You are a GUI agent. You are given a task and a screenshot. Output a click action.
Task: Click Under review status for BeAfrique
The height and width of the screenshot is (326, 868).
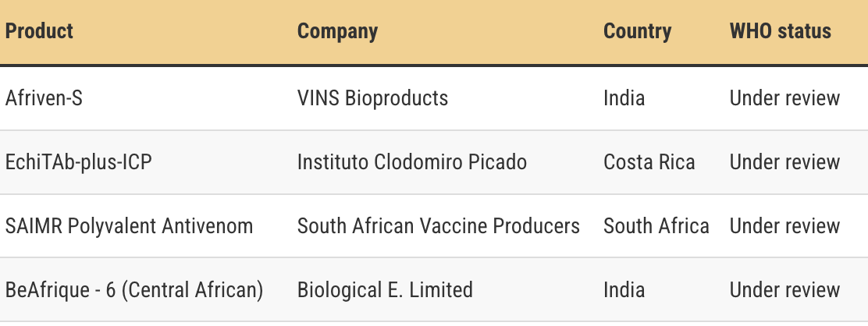[x=784, y=290]
